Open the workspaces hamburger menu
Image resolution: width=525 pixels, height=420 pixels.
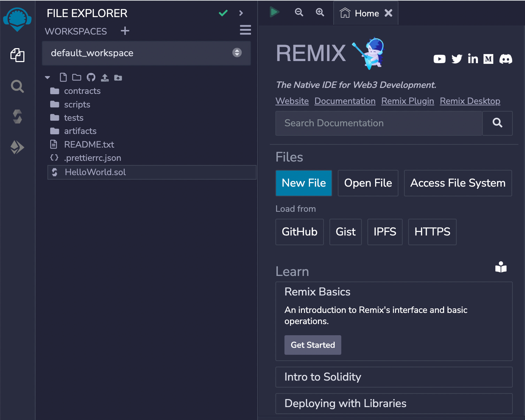pos(245,30)
